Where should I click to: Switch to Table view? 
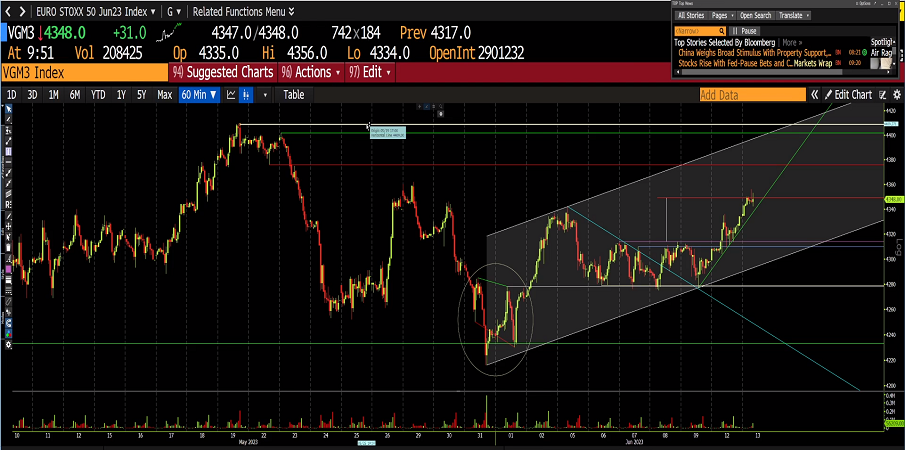coord(293,95)
